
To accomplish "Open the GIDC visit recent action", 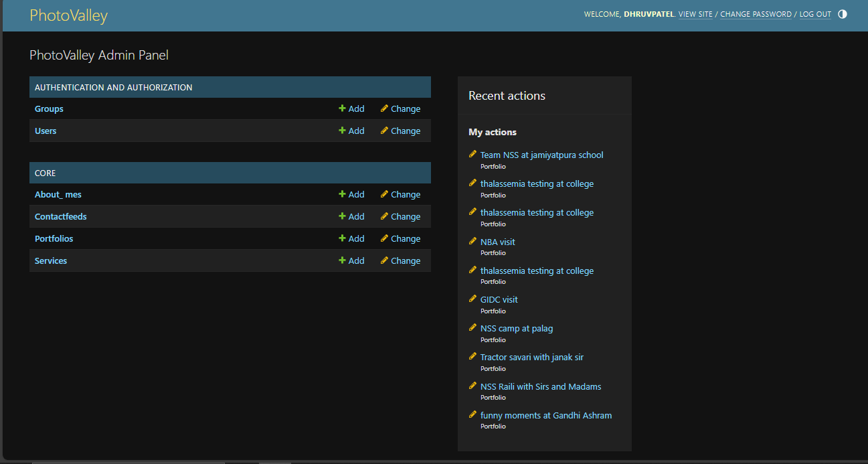I will 499,299.
